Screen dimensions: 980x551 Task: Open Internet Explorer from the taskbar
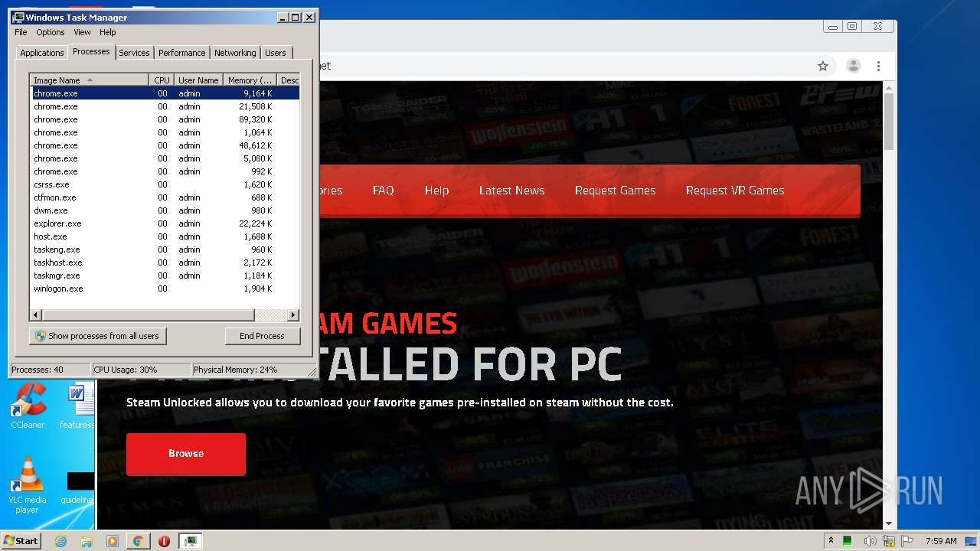[61, 541]
